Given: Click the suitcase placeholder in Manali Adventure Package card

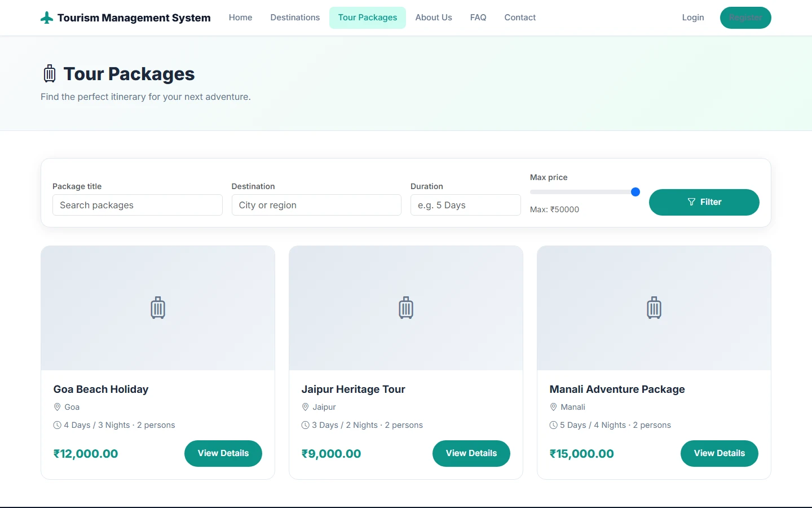Looking at the screenshot, I should pyautogui.click(x=654, y=308).
